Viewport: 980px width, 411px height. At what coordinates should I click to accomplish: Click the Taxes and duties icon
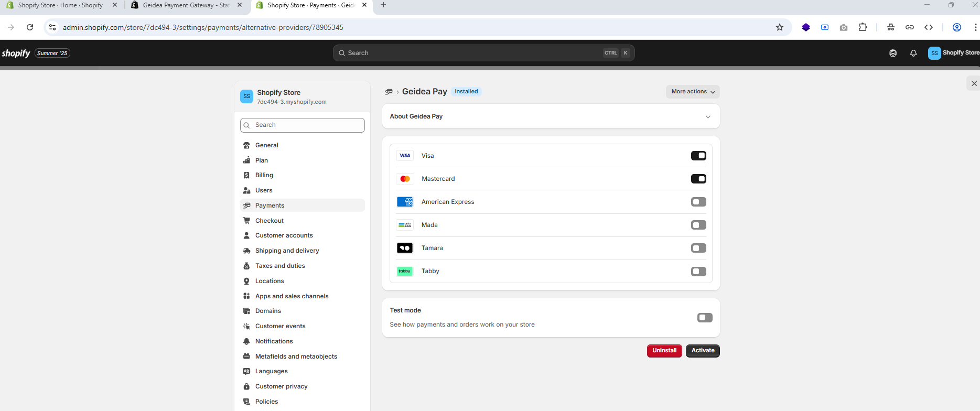246,266
